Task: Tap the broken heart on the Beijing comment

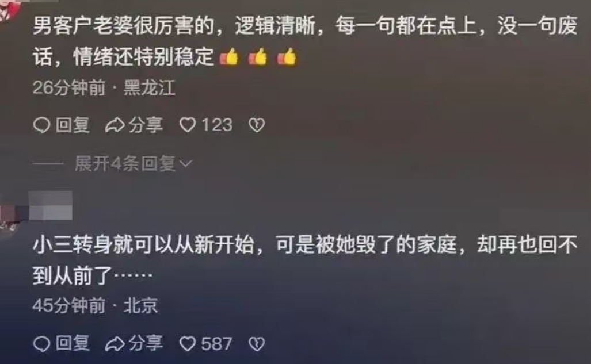Action: [257, 344]
